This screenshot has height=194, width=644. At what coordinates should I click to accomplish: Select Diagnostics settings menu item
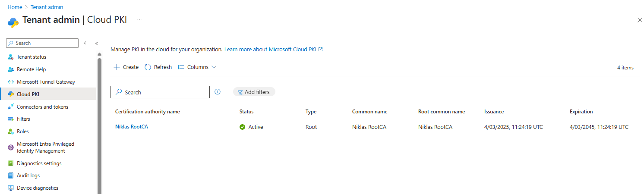pos(39,163)
